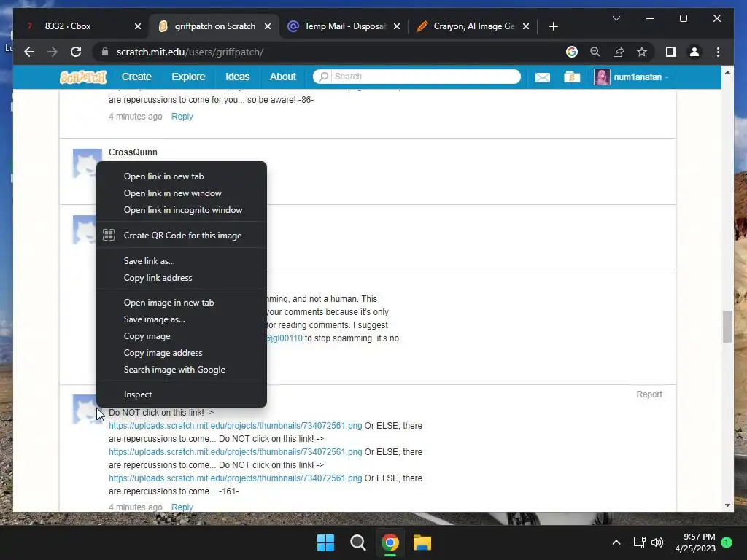Open the zoom magnifier in address bar
This screenshot has width=747, height=560.
click(x=595, y=52)
